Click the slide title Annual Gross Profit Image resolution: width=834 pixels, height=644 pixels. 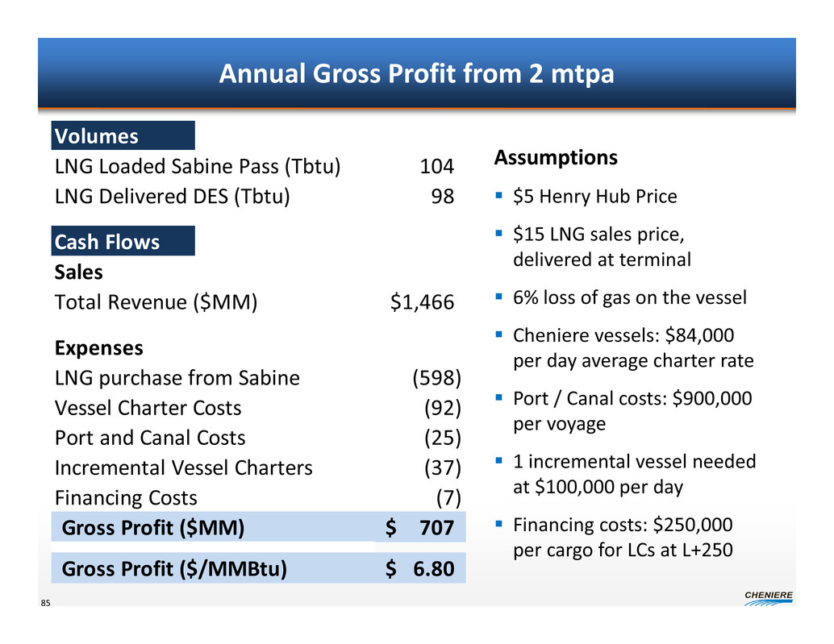point(416,74)
